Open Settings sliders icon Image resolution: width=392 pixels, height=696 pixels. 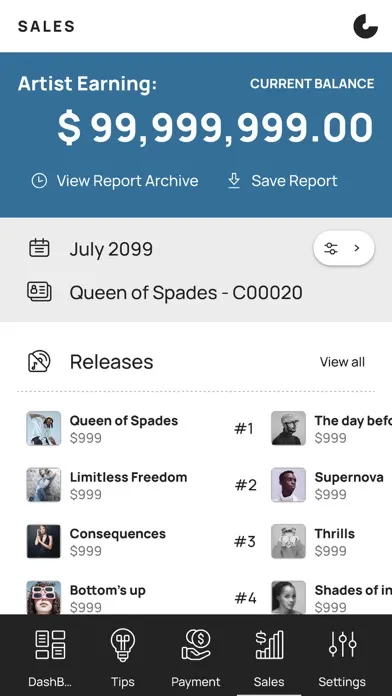click(342, 644)
